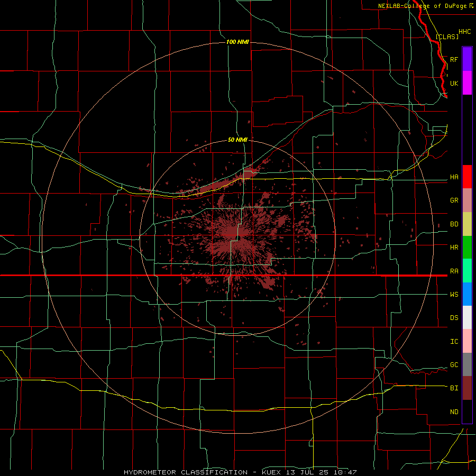This screenshot has width=476, height=476.
Task: Click the RF legend label
Action: pos(454,59)
